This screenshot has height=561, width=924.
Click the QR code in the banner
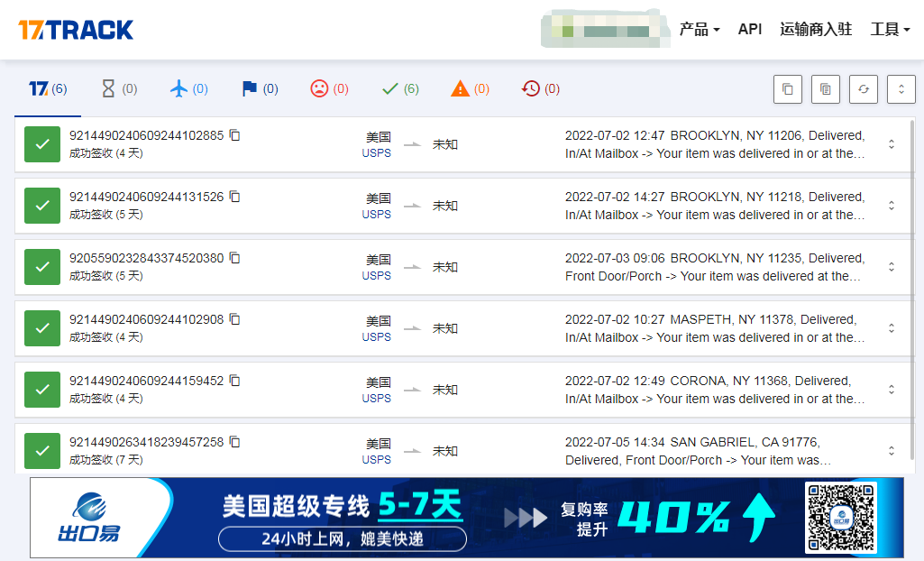click(841, 517)
